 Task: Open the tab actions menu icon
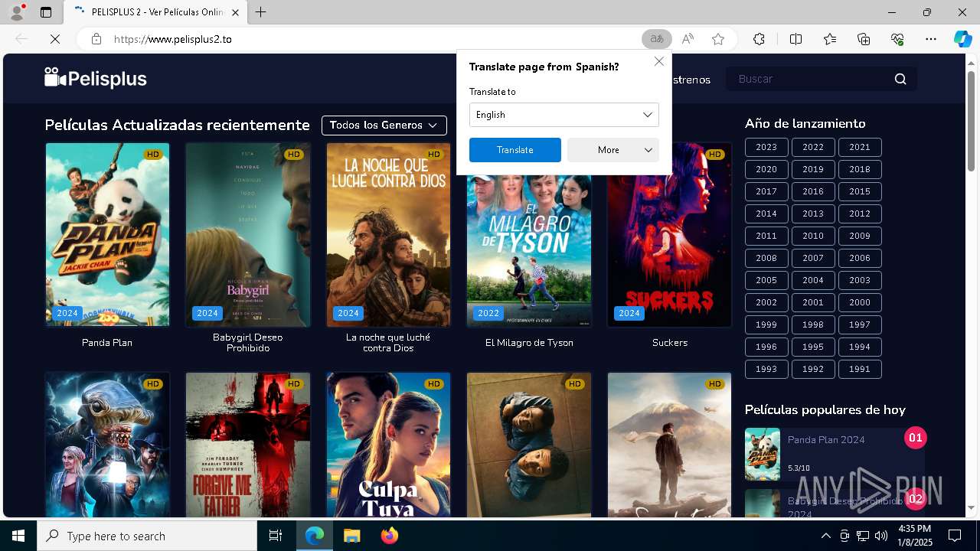tap(46, 12)
